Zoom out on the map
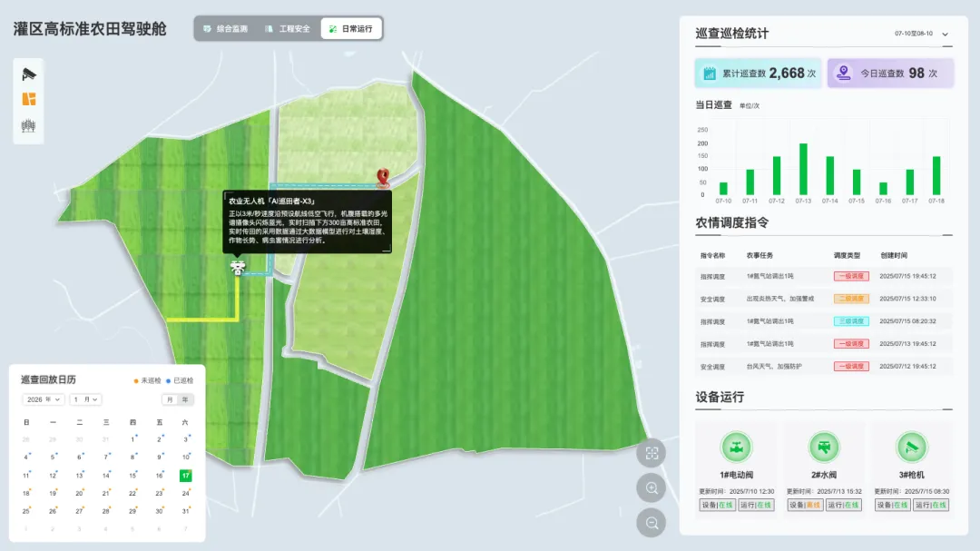The image size is (980, 551). (652, 523)
